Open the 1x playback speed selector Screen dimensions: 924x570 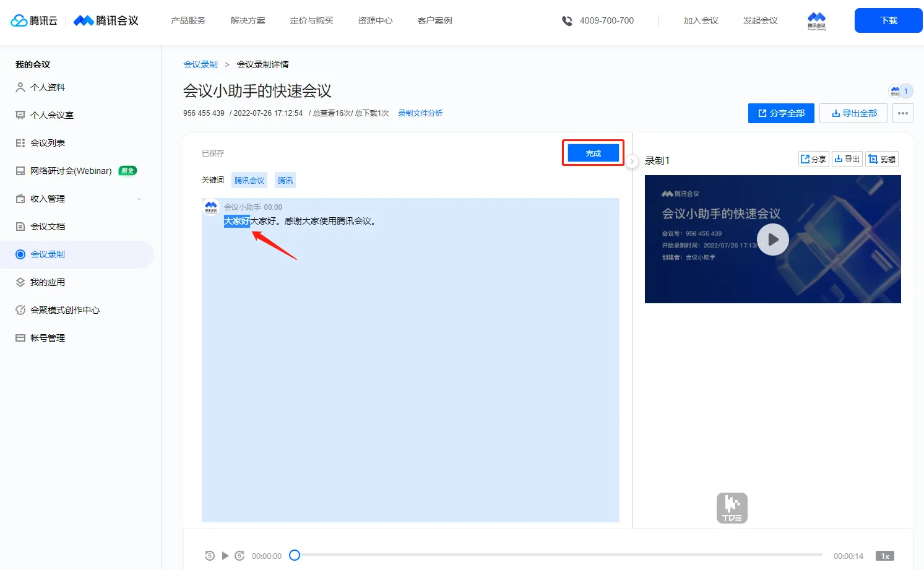pyautogui.click(x=885, y=556)
